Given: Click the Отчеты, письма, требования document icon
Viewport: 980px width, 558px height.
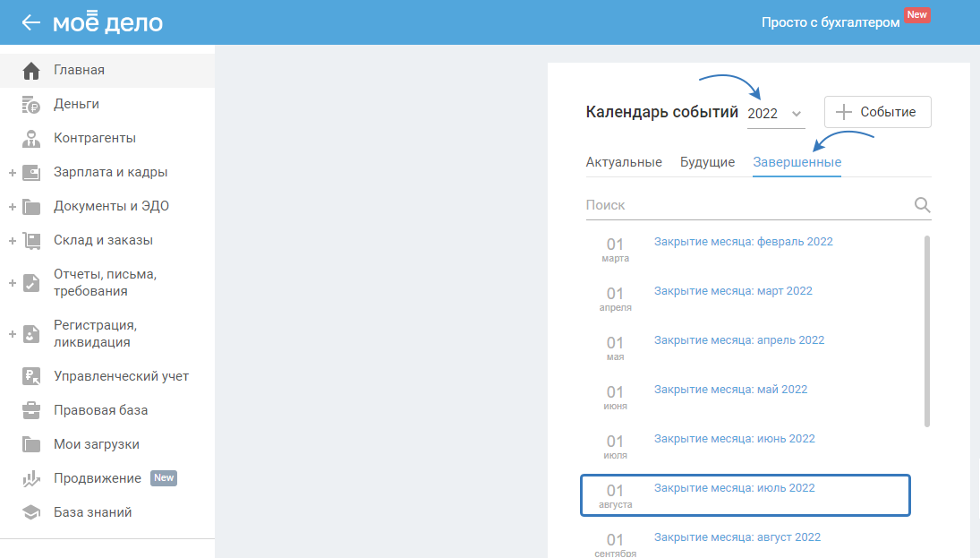Looking at the screenshot, I should point(31,283).
